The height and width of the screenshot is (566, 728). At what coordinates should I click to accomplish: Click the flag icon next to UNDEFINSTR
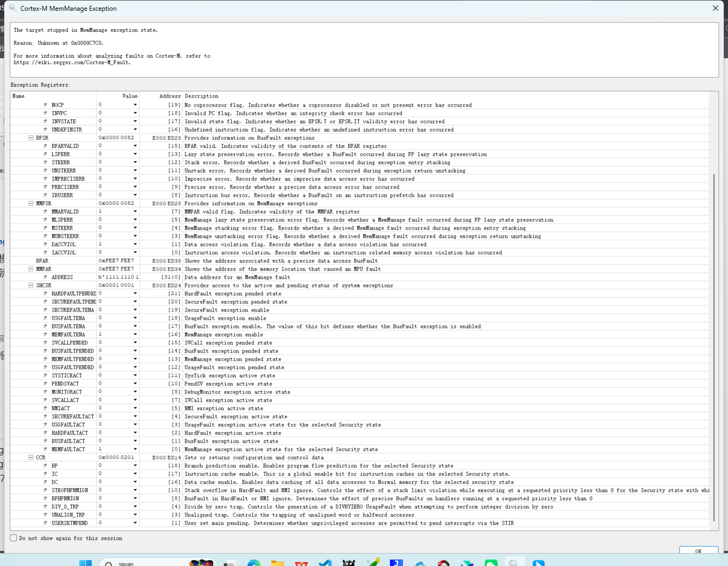coord(45,129)
